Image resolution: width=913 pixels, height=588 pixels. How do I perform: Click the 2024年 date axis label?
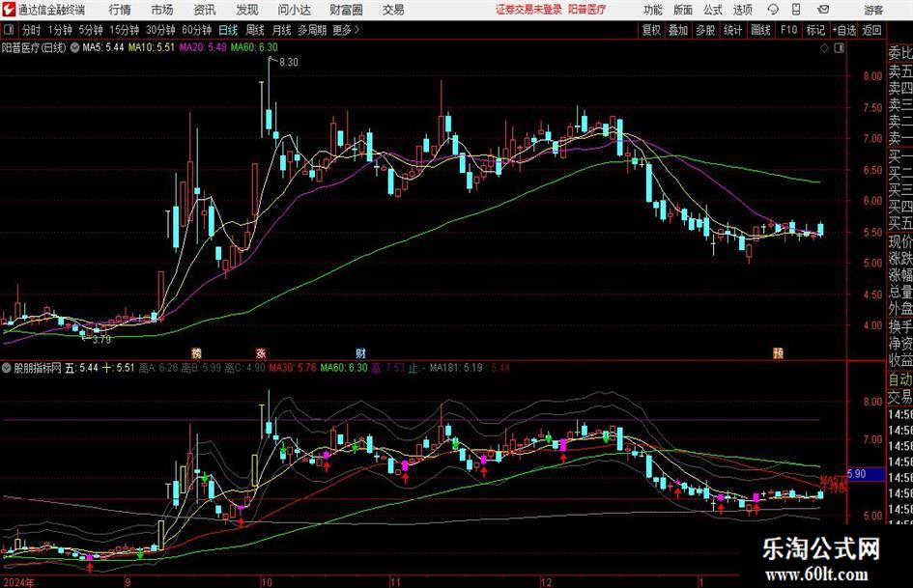tap(18, 582)
